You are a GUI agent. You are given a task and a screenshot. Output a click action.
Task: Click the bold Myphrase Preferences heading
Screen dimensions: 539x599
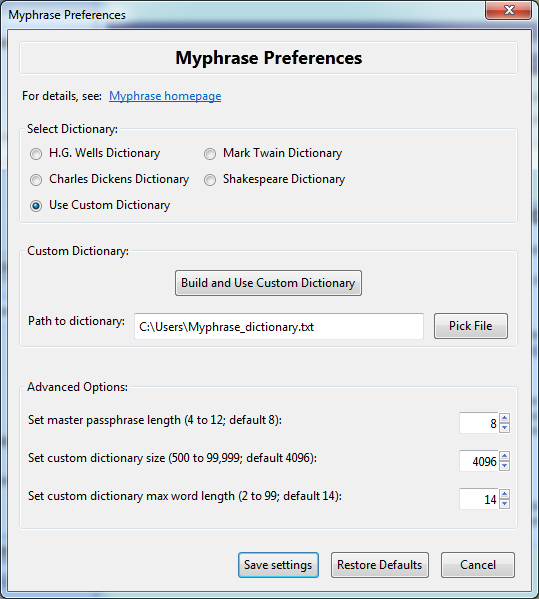[x=269, y=58]
